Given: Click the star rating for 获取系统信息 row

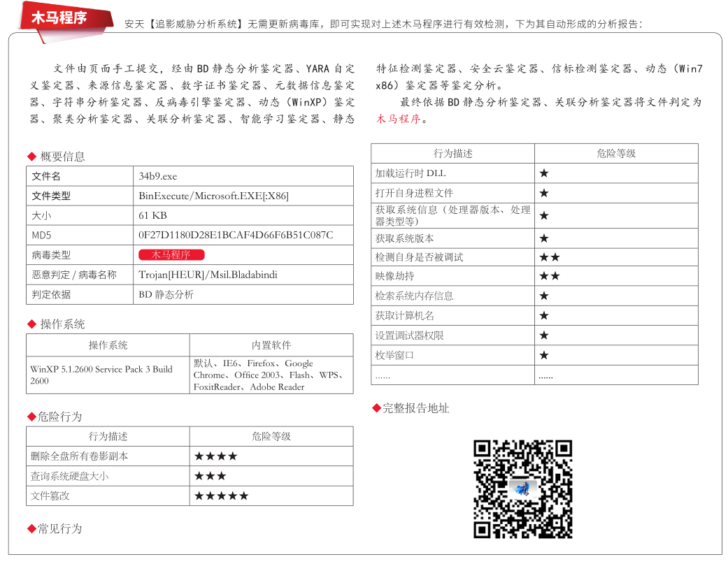Looking at the screenshot, I should click(544, 216).
